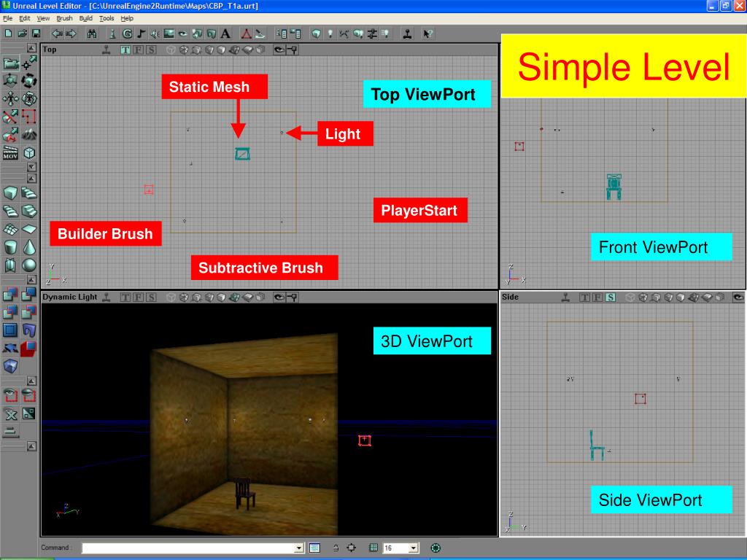
Task: Click the CSG Add brush button
Action: (10, 295)
